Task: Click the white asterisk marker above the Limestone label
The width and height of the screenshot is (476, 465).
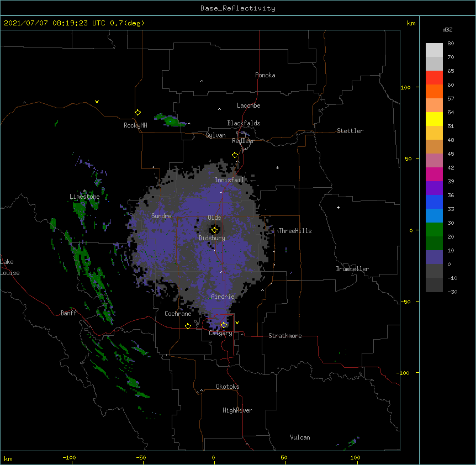Action: tap(84, 191)
